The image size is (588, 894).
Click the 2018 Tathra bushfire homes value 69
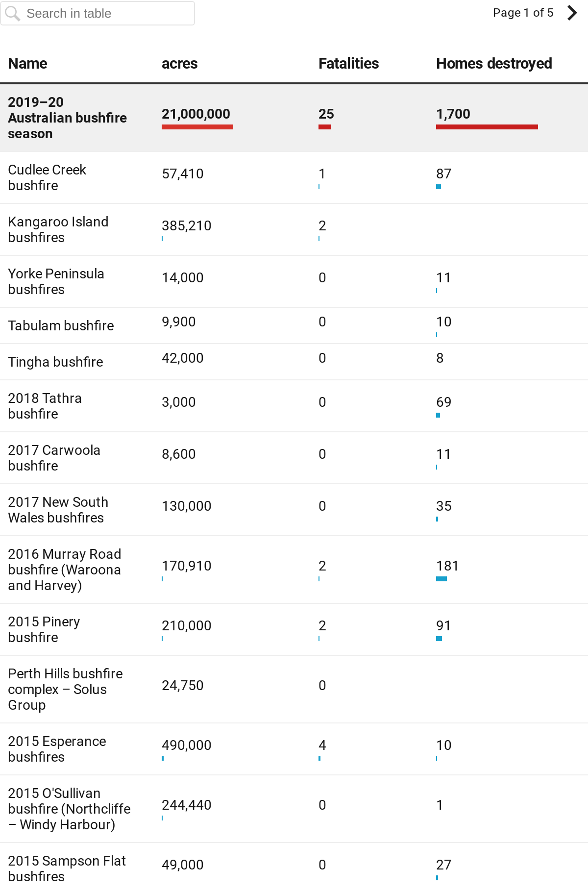pos(443,402)
